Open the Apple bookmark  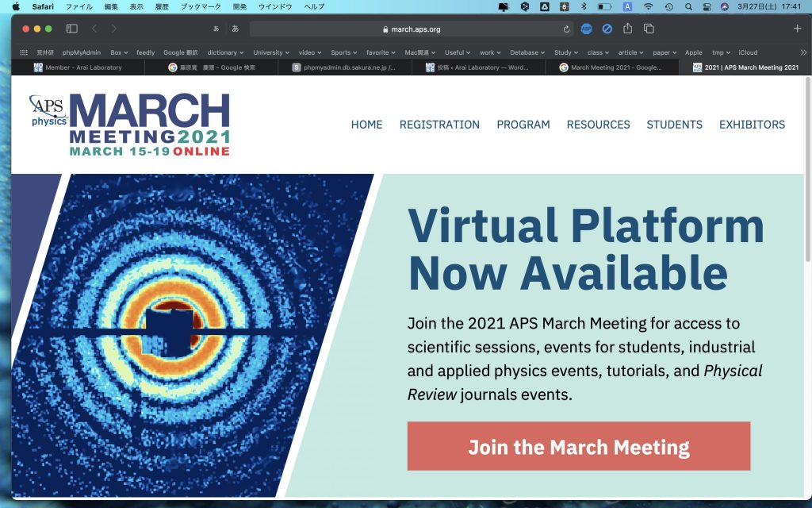693,52
